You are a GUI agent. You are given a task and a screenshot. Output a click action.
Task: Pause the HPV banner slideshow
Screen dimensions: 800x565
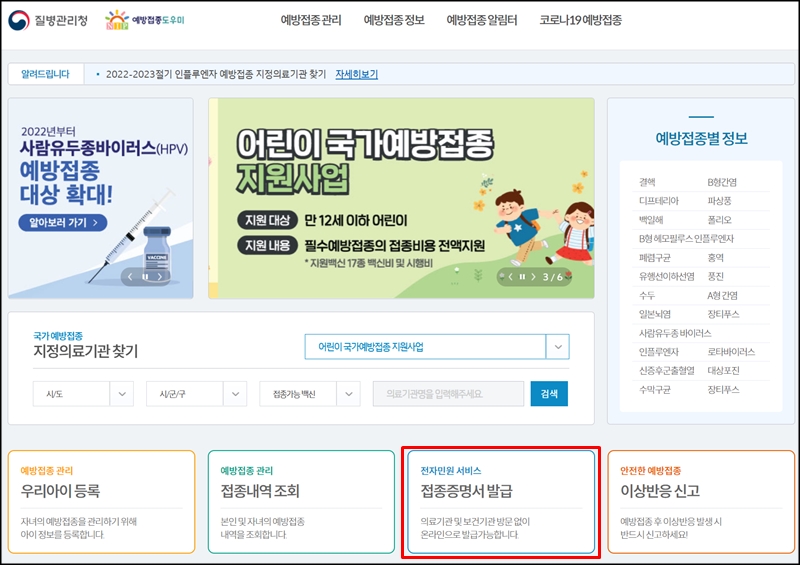click(145, 277)
